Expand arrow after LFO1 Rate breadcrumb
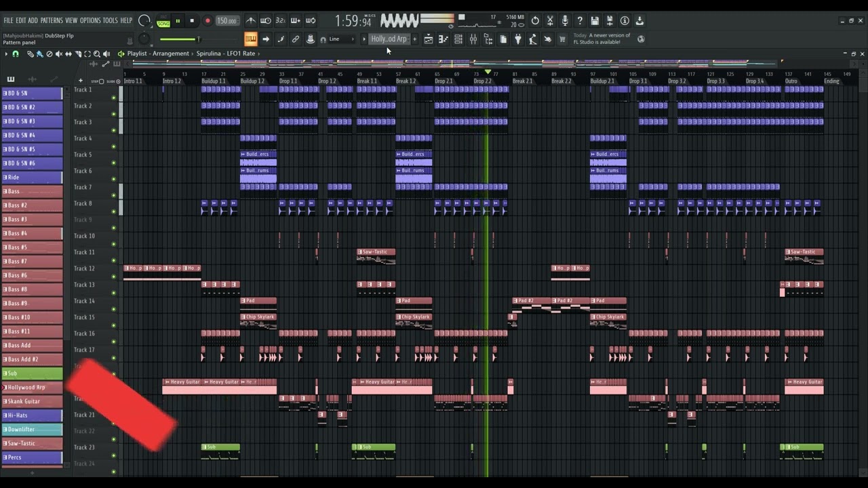Image resolution: width=868 pixels, height=488 pixels. click(258, 54)
